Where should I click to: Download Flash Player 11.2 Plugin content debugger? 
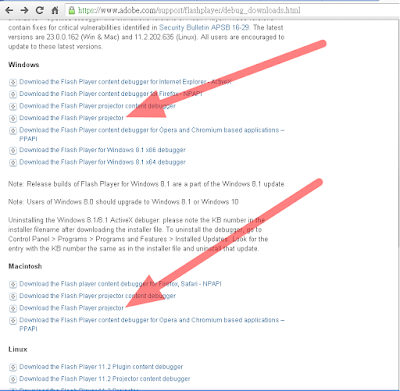pos(101,367)
